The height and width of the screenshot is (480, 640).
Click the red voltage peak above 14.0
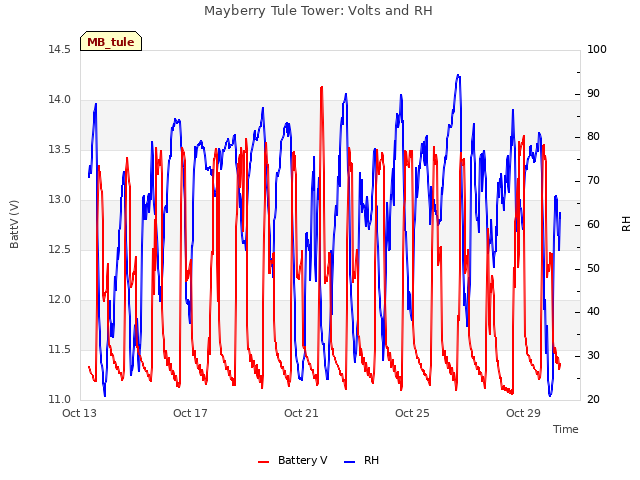point(322,87)
